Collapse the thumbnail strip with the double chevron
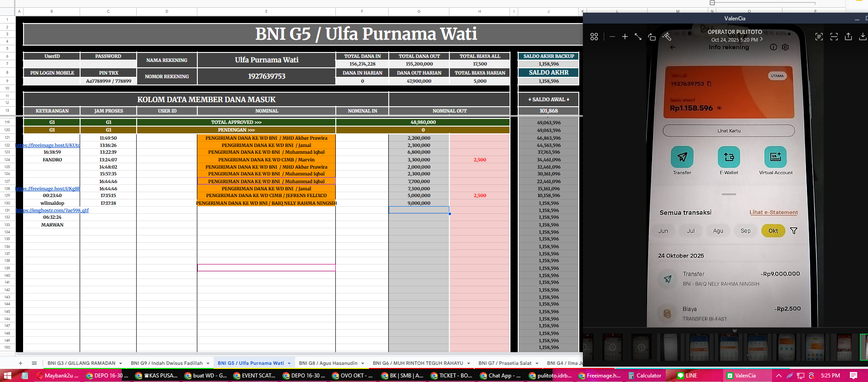Image resolution: width=868 pixels, height=382 pixels. click(x=734, y=330)
